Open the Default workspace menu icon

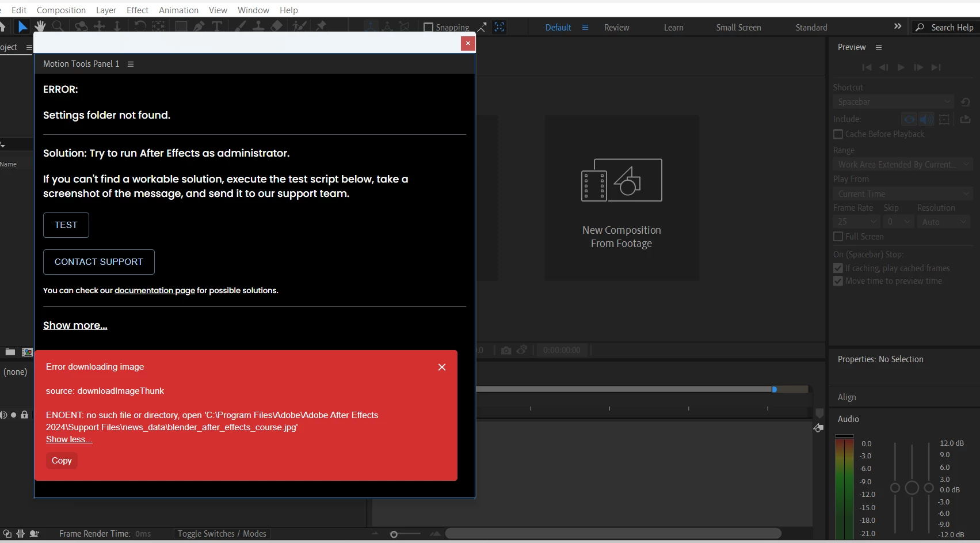coord(585,27)
